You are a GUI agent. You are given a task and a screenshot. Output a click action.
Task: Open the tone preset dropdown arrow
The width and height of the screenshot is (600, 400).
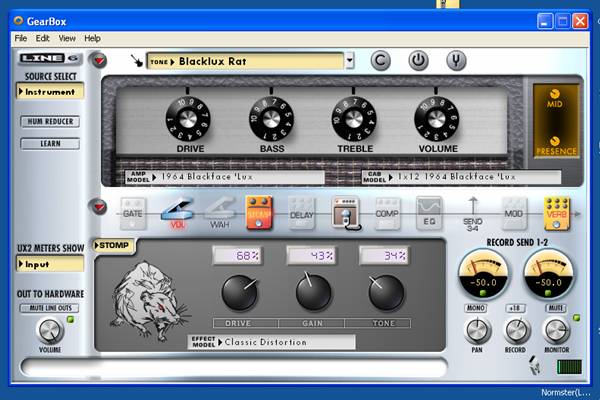coord(350,60)
